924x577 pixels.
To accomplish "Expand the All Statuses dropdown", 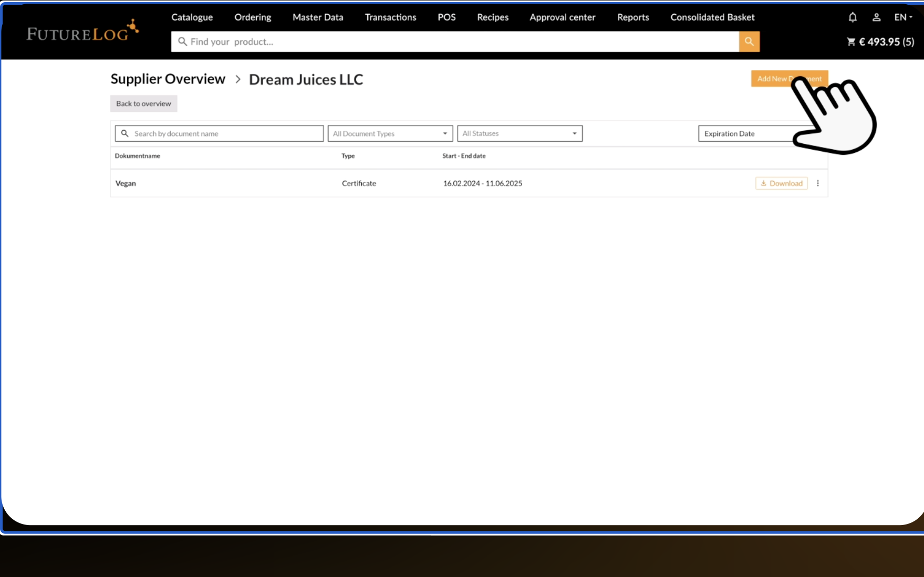I will click(x=520, y=133).
